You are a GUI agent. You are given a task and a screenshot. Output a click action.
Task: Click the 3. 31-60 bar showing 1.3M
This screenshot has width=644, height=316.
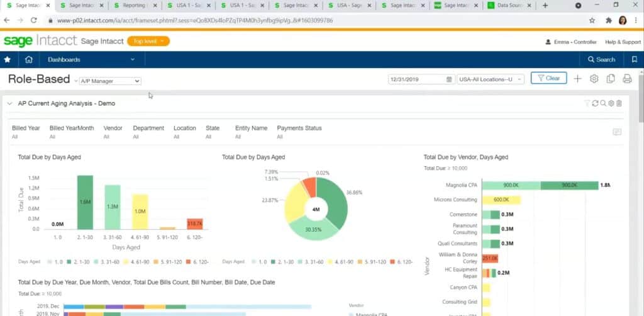pos(113,207)
